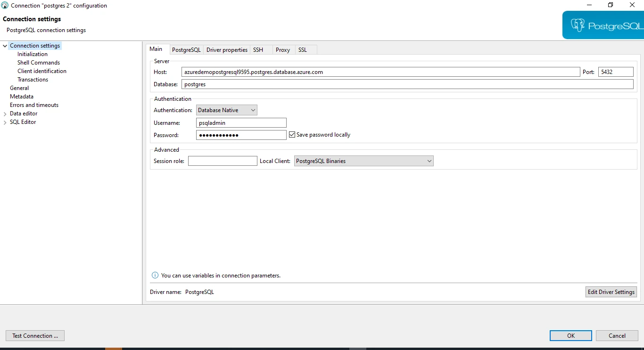Open the Local Client dropdown
The height and width of the screenshot is (350, 644).
click(x=429, y=161)
